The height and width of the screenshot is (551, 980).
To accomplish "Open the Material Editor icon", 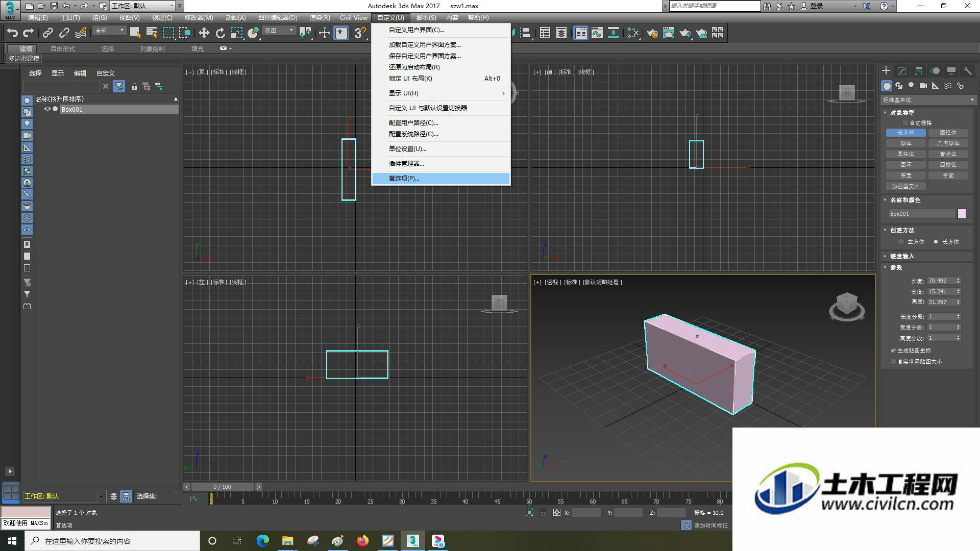I will pos(633,33).
